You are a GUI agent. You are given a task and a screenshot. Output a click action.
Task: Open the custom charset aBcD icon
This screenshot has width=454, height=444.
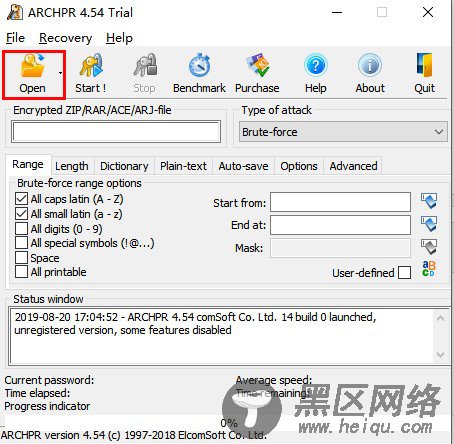[x=429, y=269]
